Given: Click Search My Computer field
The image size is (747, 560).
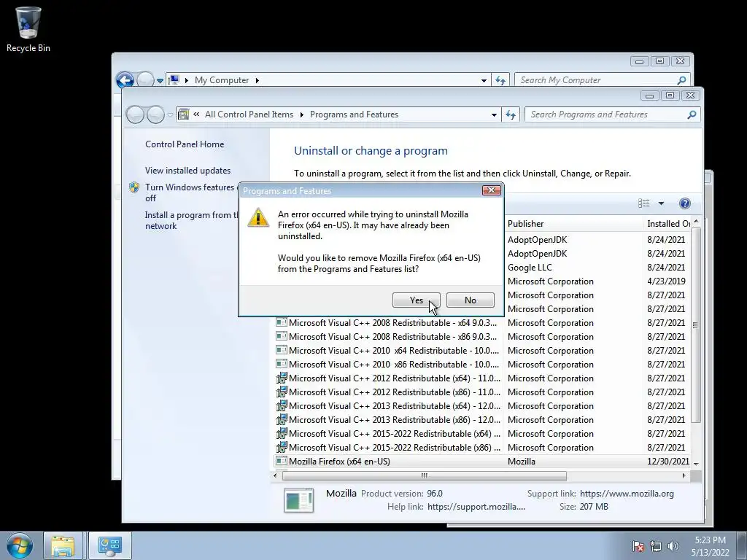Looking at the screenshot, I should [x=595, y=80].
